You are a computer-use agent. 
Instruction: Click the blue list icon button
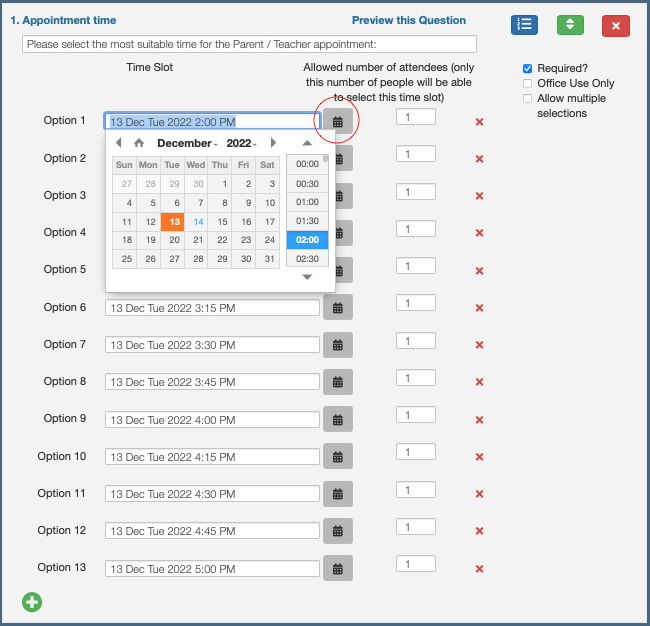[524, 25]
